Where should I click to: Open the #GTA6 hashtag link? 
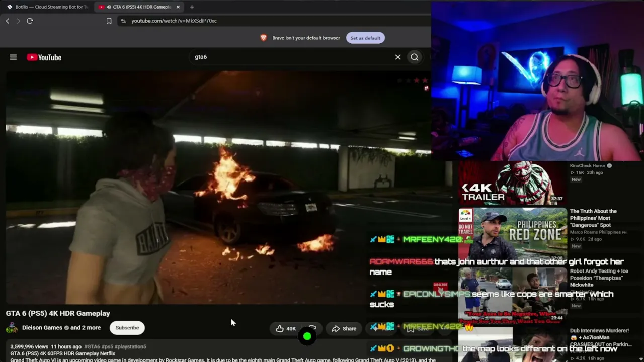(92, 347)
